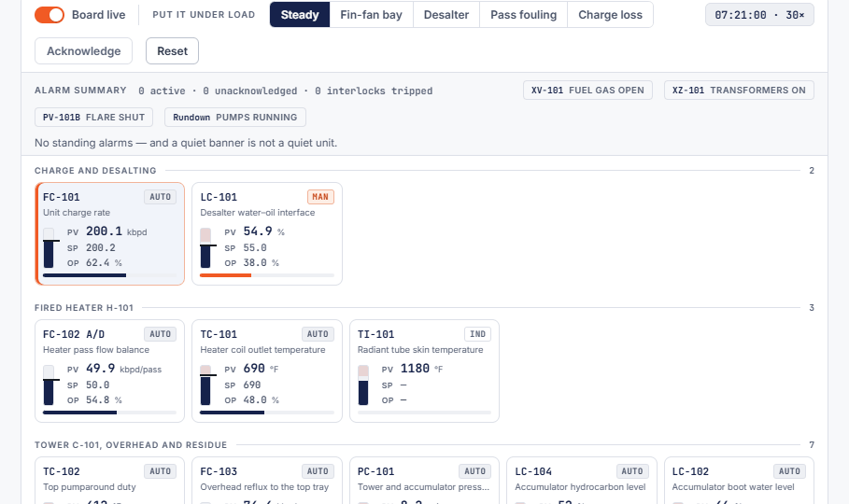Click the FC-102 A/D setpoint 50.0
This screenshot has width=849, height=504.
[x=97, y=385]
